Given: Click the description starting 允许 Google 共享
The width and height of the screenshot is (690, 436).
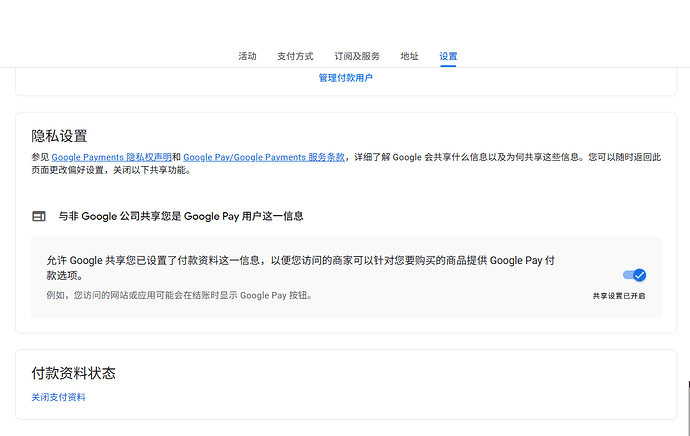Looking at the screenshot, I should coord(301,268).
